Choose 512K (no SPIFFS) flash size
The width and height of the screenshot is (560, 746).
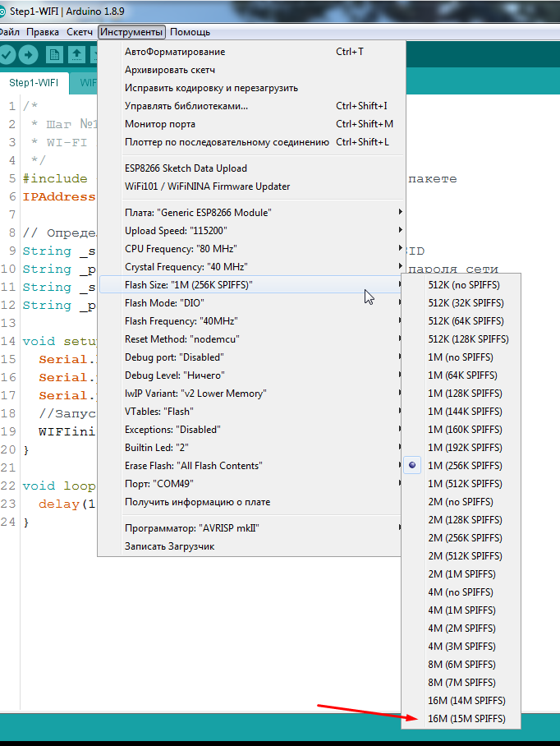coord(461,285)
